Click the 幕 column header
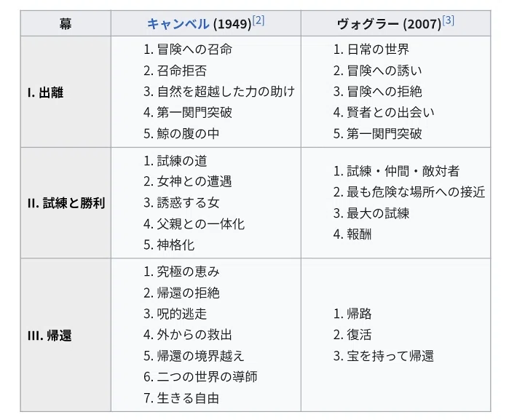Viewport: 517px width, 420px height. point(66,23)
